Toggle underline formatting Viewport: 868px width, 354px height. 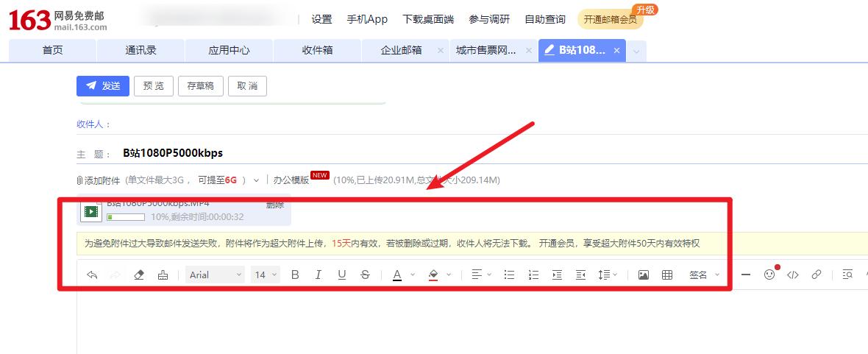(342, 275)
